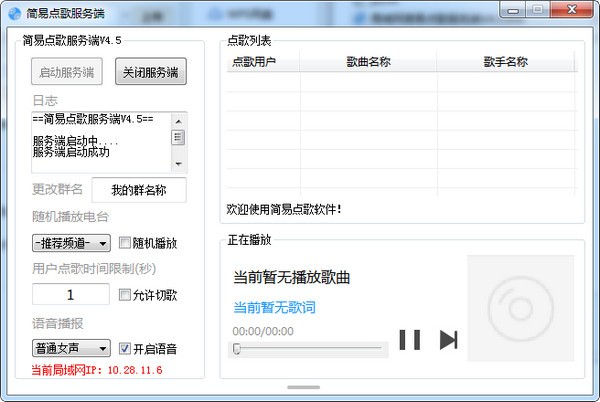This screenshot has width=600, height=402.
Task: Click the 服务端启动中.... log line
Action: 75,141
